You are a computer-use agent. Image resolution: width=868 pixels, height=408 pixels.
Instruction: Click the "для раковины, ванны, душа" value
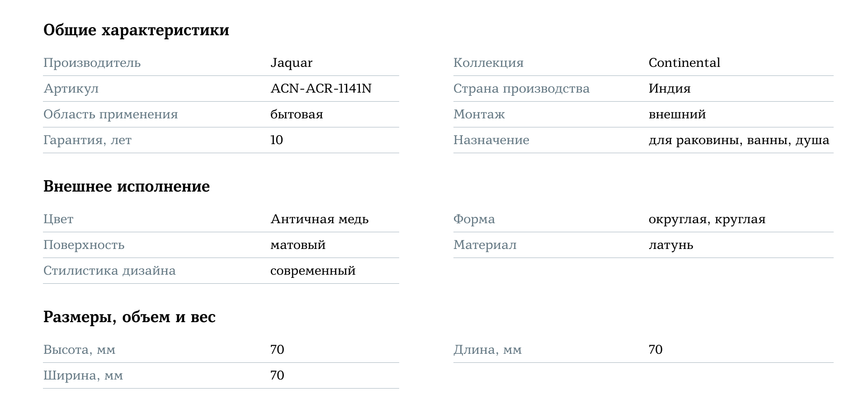click(739, 140)
